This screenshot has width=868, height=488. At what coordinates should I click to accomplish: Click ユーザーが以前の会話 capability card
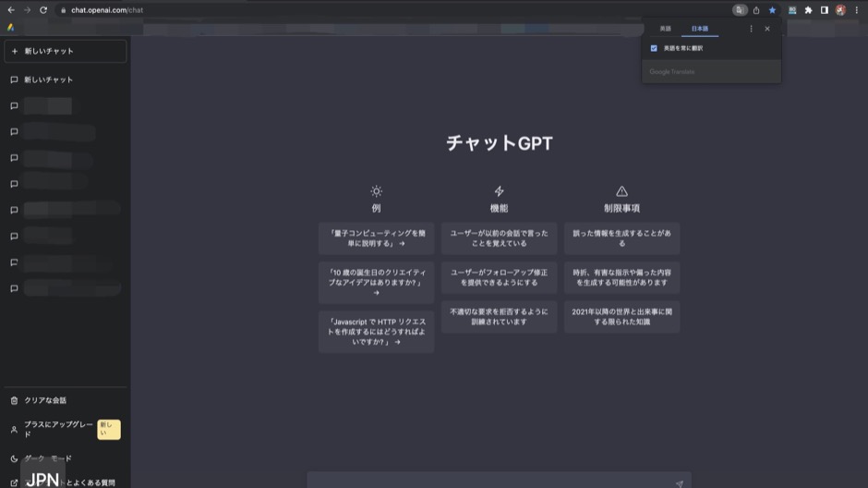point(500,238)
